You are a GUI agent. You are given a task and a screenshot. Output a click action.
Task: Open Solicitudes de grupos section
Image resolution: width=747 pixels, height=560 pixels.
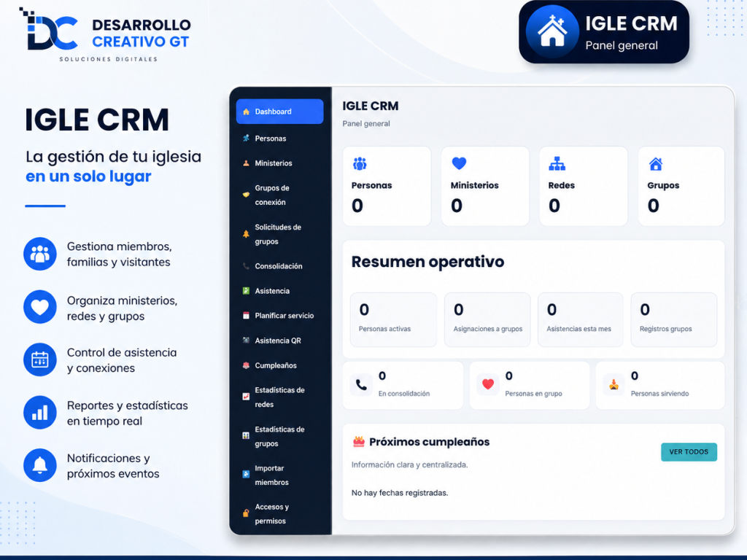pyautogui.click(x=279, y=234)
